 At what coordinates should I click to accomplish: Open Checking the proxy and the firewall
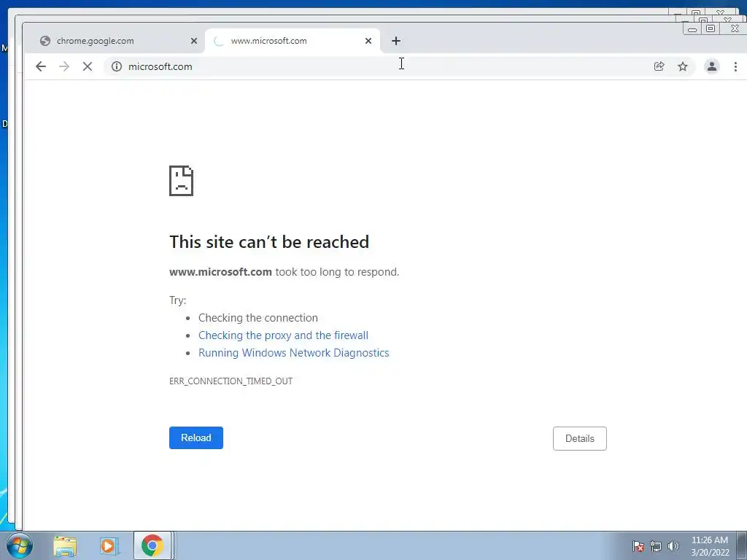click(x=283, y=335)
